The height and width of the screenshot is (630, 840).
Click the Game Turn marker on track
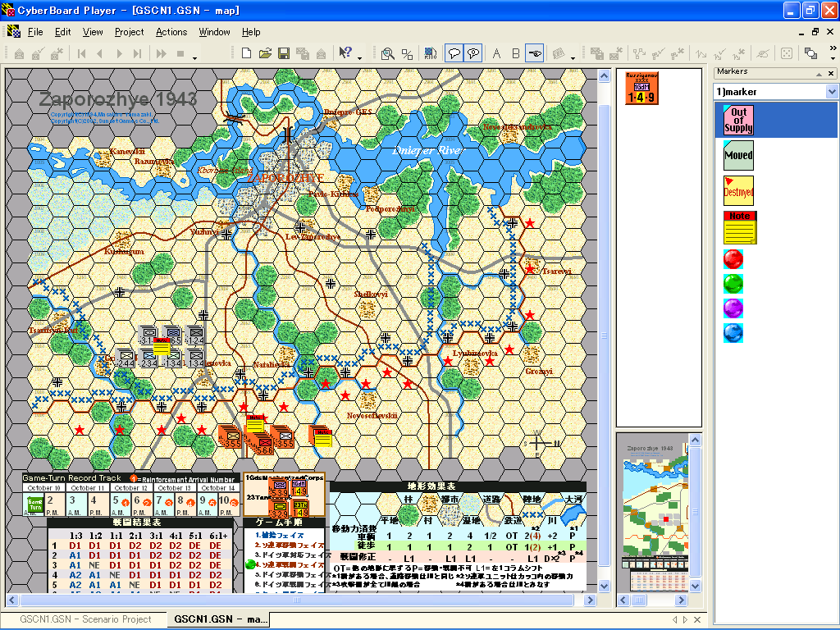click(34, 505)
